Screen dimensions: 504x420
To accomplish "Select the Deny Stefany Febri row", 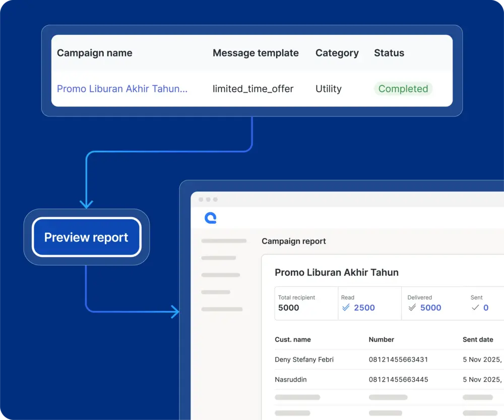I will click(x=304, y=359).
